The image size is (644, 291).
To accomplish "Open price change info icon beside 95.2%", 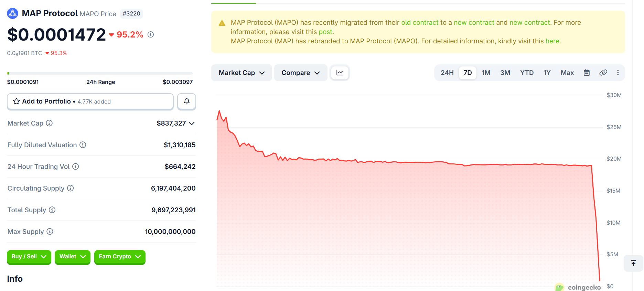I will click(x=151, y=34).
